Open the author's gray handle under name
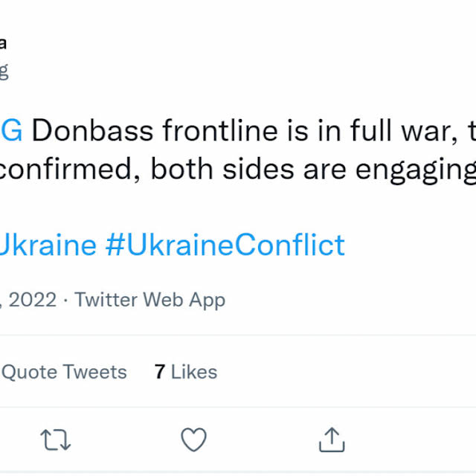 [x=3, y=71]
